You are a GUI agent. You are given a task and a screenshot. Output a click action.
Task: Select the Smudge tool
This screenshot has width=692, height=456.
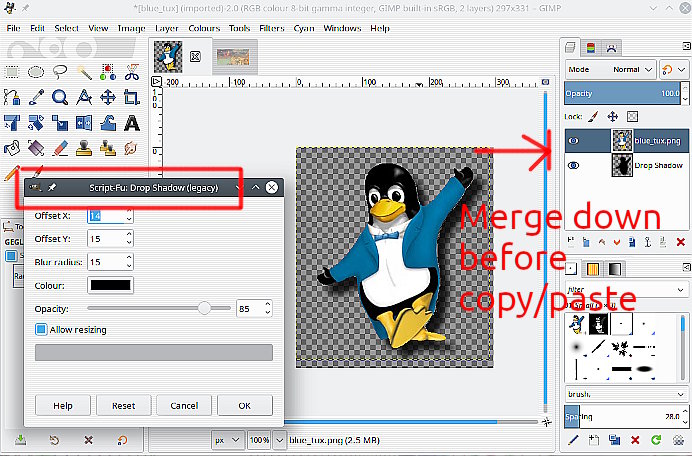[x=132, y=148]
